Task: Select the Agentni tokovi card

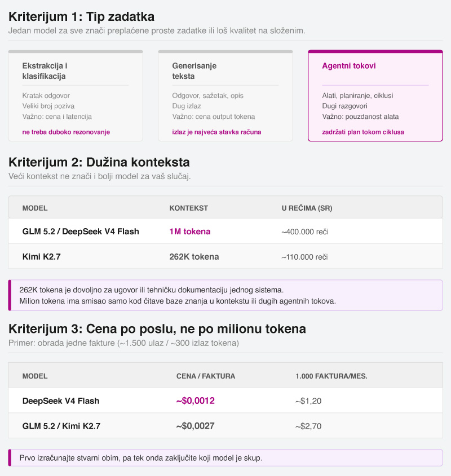Action: [375, 96]
